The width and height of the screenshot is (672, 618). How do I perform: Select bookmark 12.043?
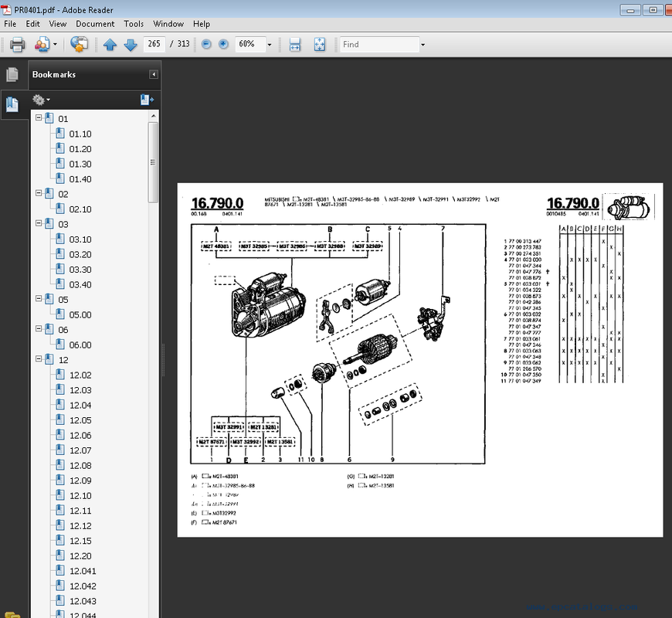pos(83,601)
